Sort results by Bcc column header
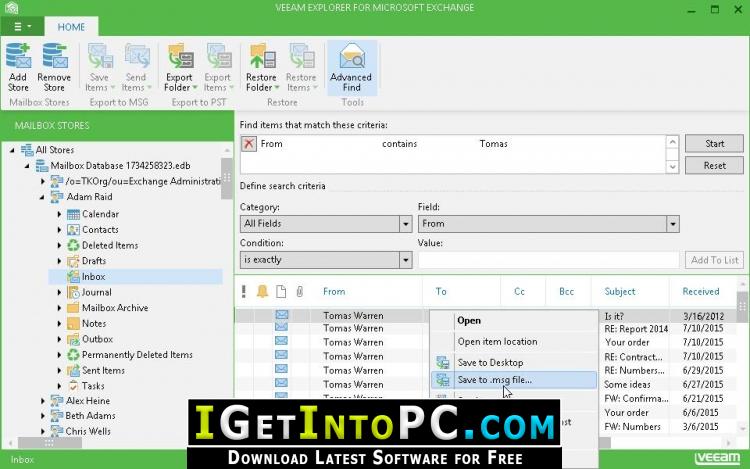 coord(566,292)
